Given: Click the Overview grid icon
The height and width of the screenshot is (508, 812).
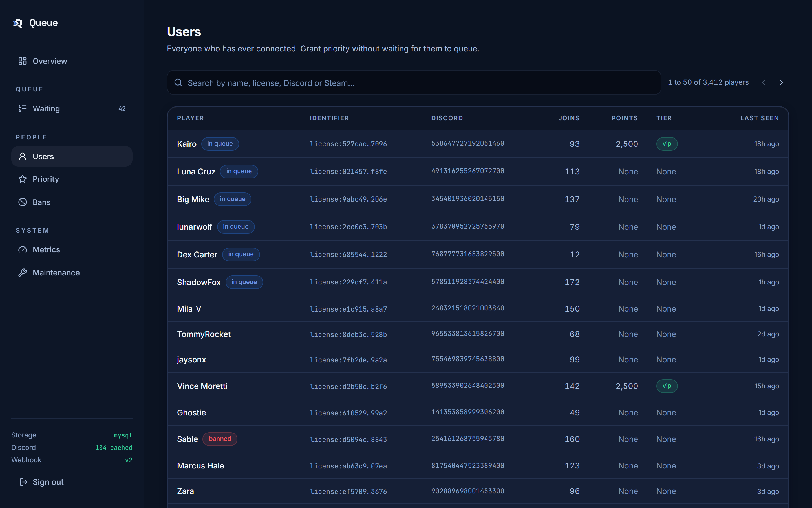Looking at the screenshot, I should pos(23,61).
